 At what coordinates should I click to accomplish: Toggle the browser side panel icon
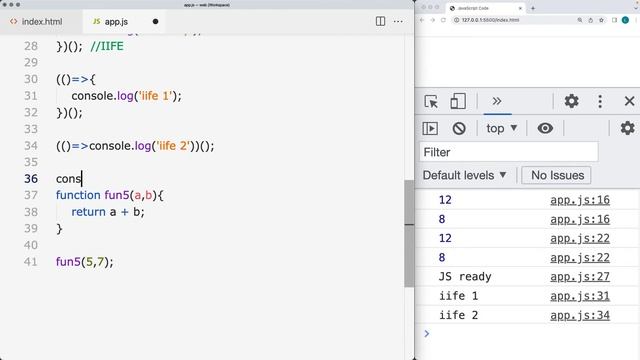pyautogui.click(x=614, y=20)
